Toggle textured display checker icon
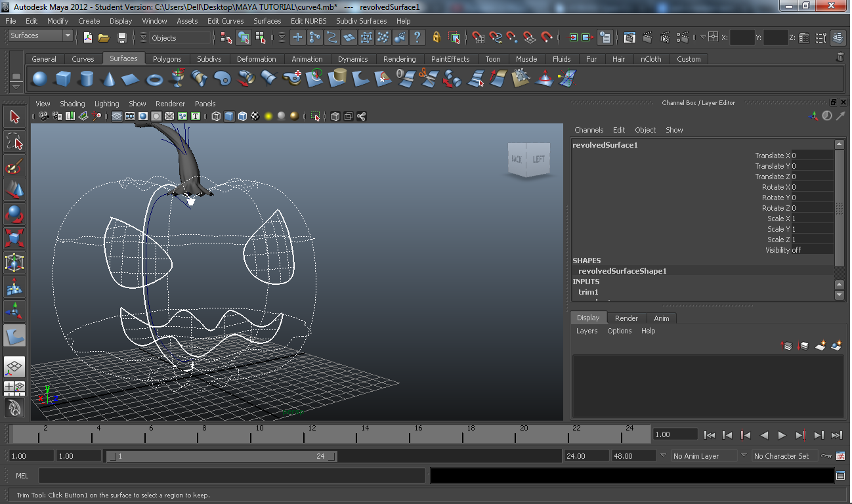This screenshot has width=852, height=504. (255, 117)
